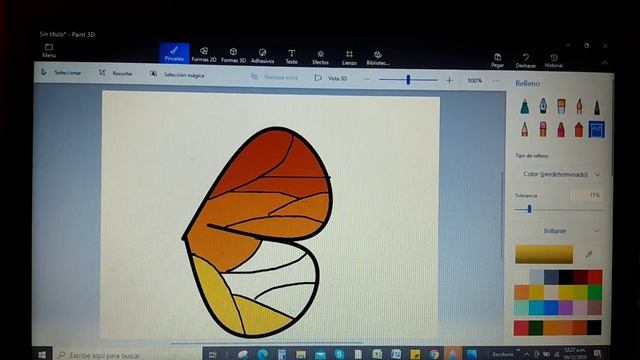Click the Windows Start button
Viewport: 640px width, 360px height.
[x=42, y=355]
